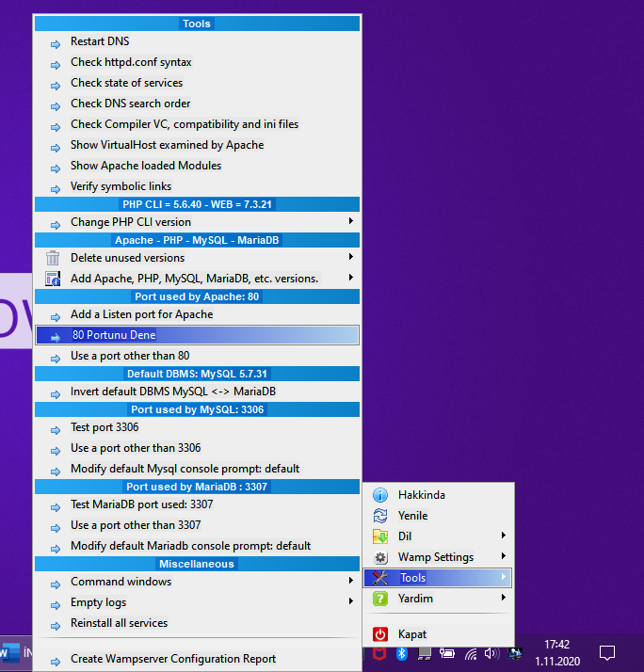Choose Create Wampserver Configuration Report

197,659
